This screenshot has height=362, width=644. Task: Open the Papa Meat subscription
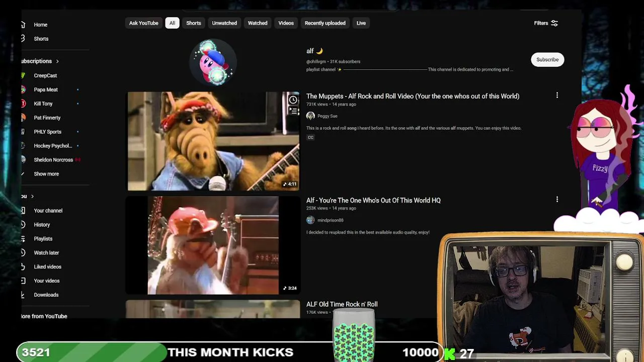(46, 89)
